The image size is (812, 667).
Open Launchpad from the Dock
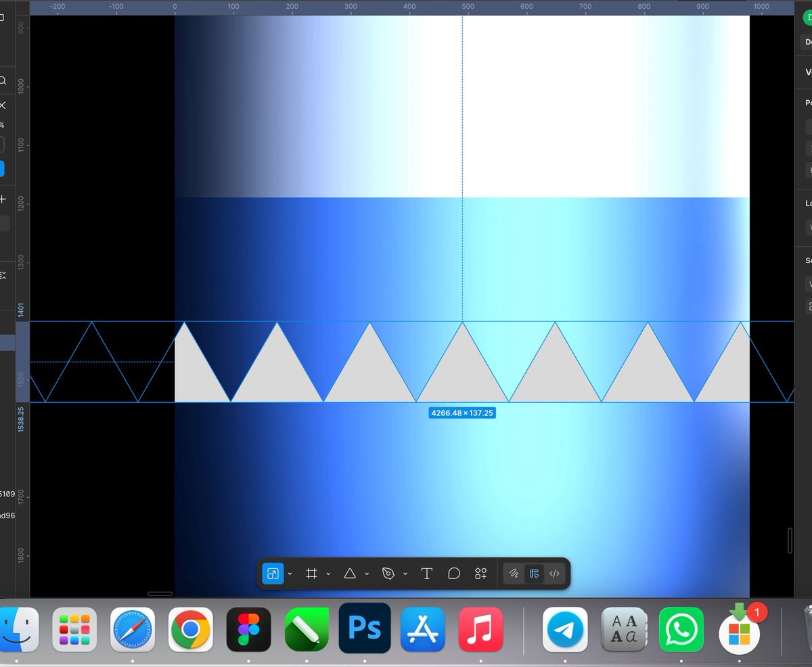pos(74,630)
